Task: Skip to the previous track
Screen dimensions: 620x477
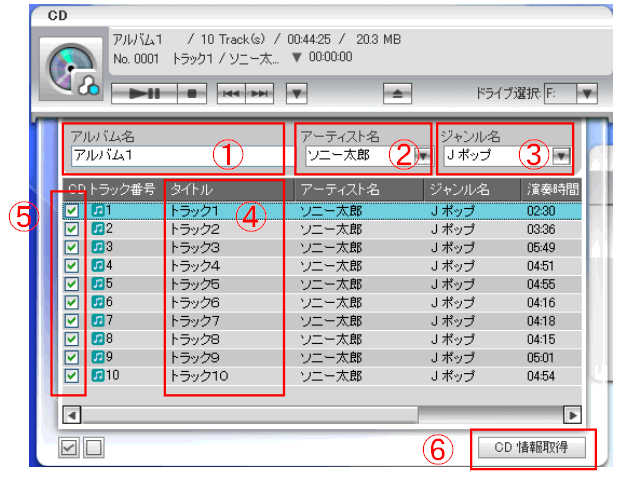Action: pyautogui.click(x=229, y=94)
